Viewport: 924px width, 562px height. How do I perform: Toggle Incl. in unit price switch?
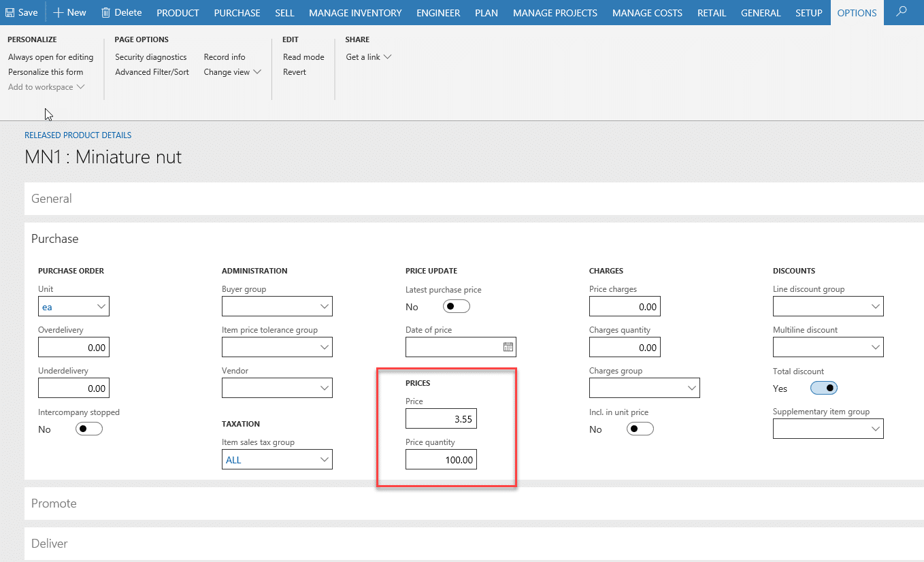pos(640,429)
